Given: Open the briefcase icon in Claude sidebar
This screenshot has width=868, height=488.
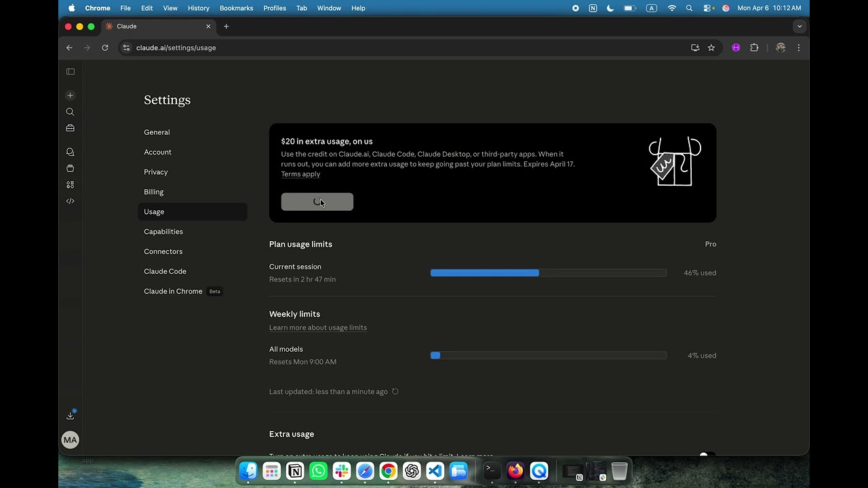Looking at the screenshot, I should 71,128.
